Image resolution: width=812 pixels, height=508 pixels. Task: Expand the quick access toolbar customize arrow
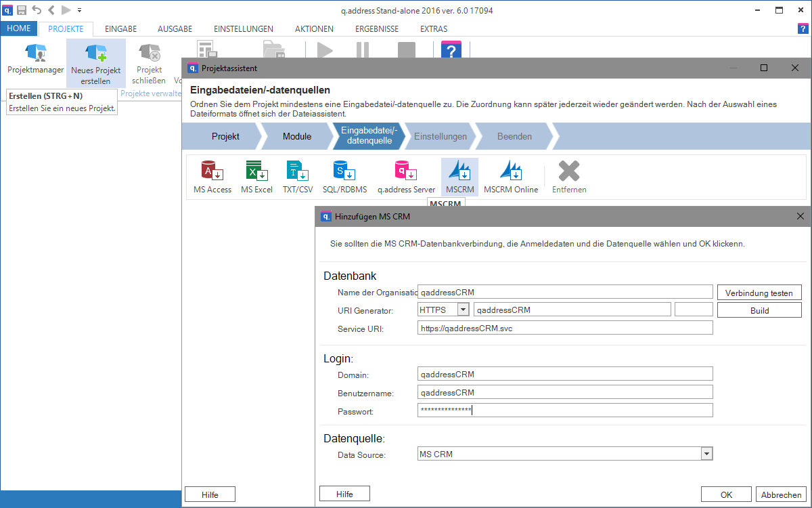tap(80, 10)
